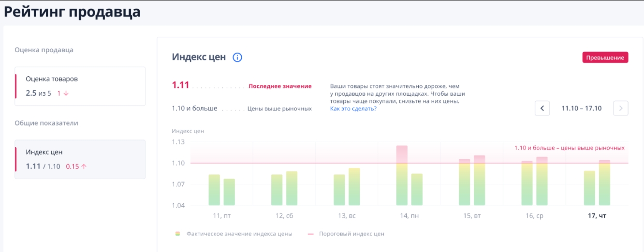
Task: Click the 0.15 increase indicator
Action: point(76,167)
